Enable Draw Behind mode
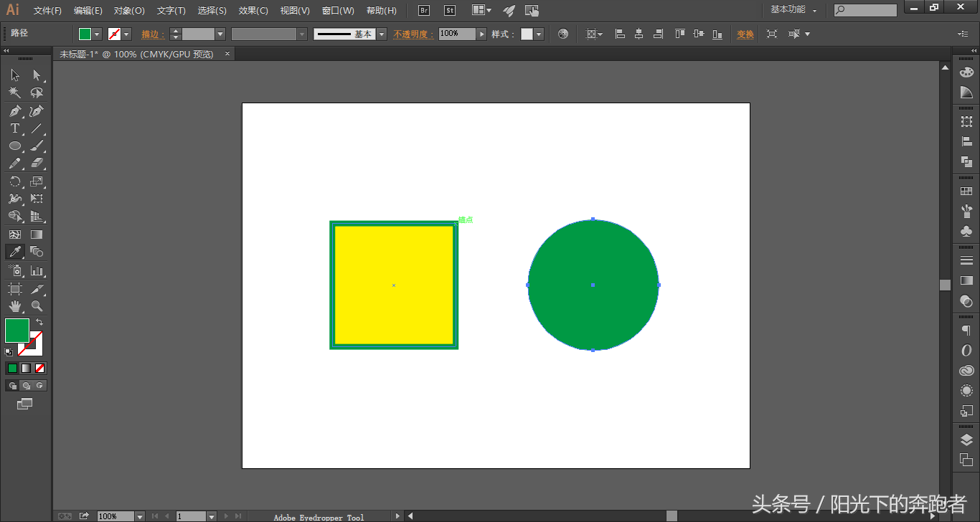The image size is (980, 522). (x=26, y=386)
